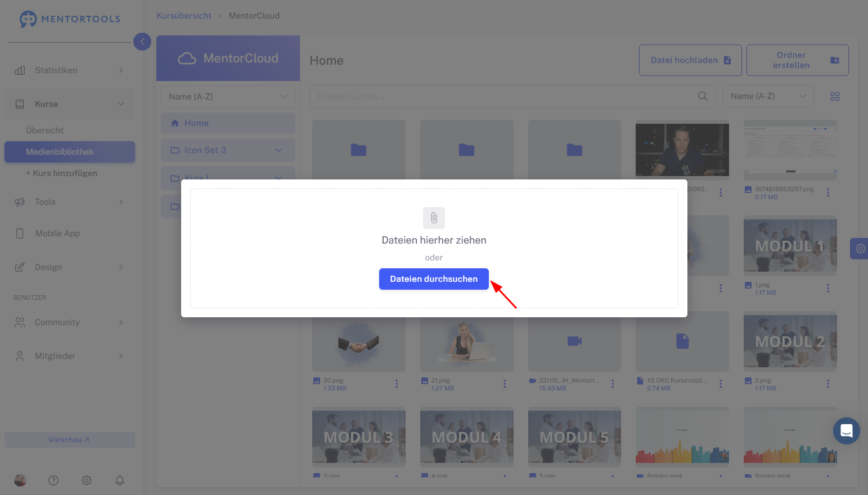Click the file name 1.png
The width and height of the screenshot is (868, 495).
pyautogui.click(x=762, y=285)
